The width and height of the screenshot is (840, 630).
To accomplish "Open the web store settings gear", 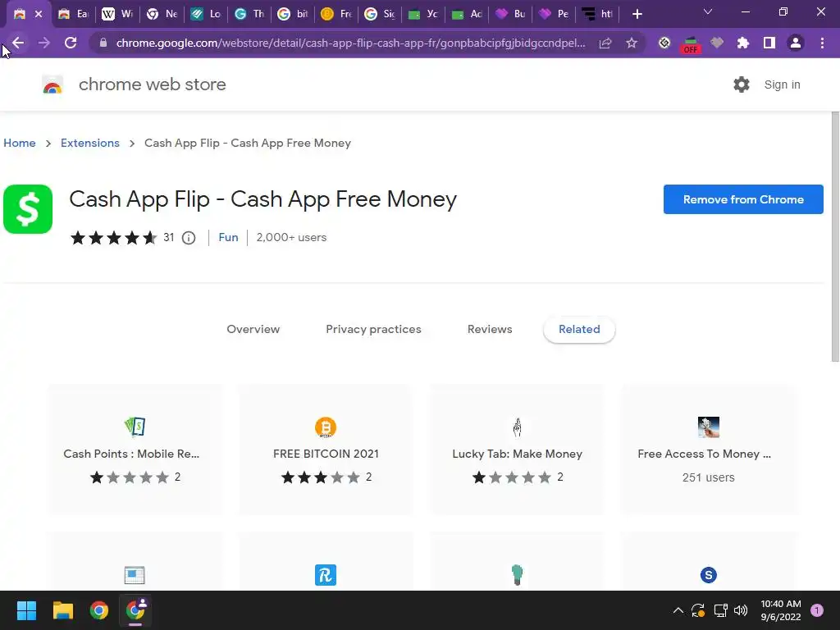I will point(742,84).
